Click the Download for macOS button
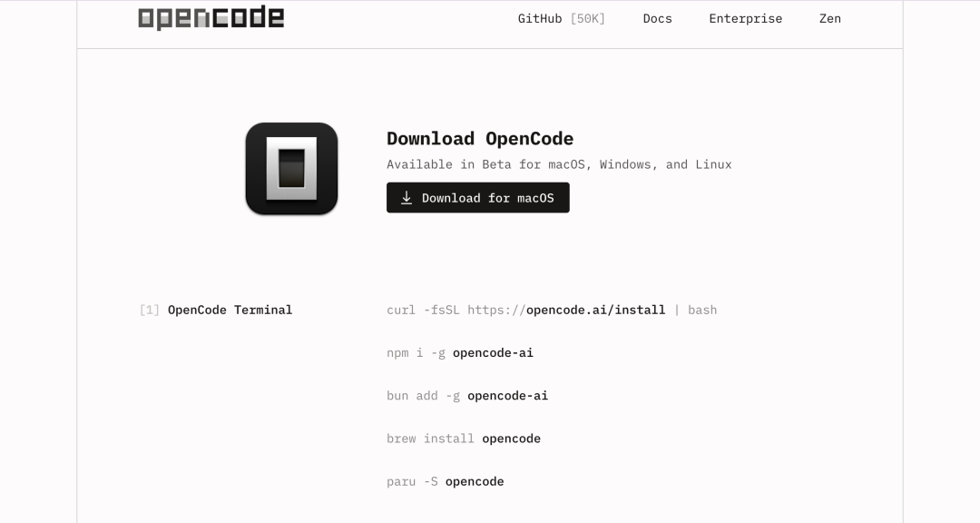Image resolution: width=980 pixels, height=523 pixels. (478, 198)
